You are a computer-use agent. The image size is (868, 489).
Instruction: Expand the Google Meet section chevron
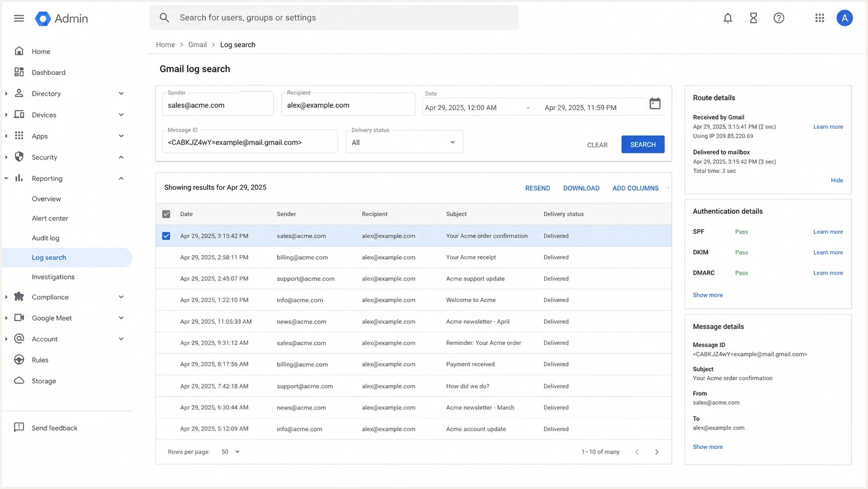121,318
